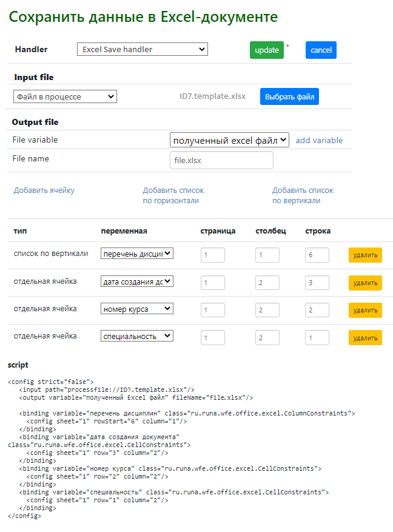
Task: Click the Выбрать файл button
Action: pos(289,96)
